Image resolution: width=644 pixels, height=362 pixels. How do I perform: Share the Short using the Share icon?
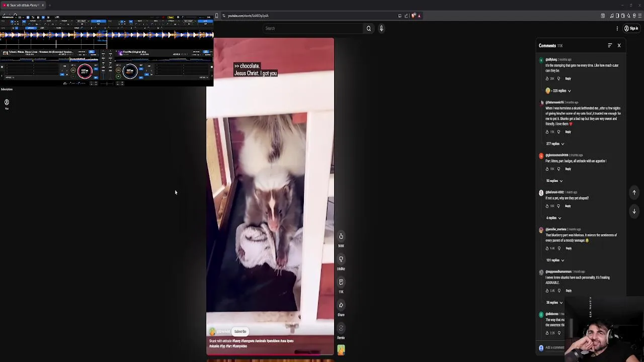(341, 305)
